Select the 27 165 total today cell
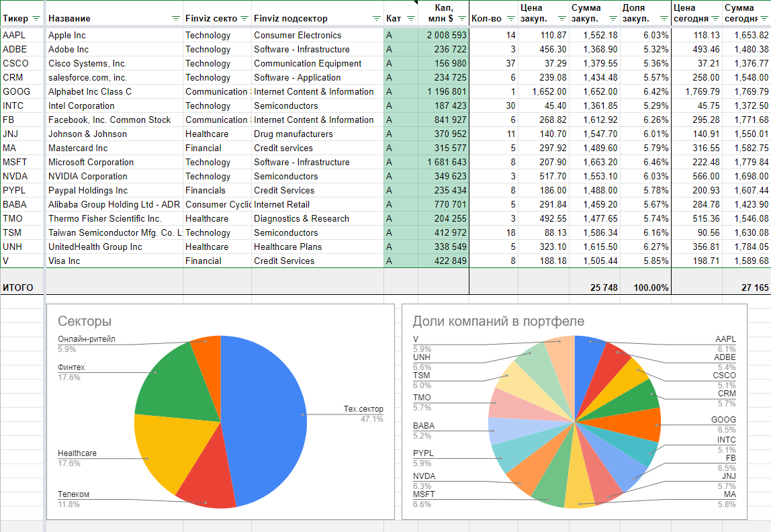771x532 pixels. (746, 281)
